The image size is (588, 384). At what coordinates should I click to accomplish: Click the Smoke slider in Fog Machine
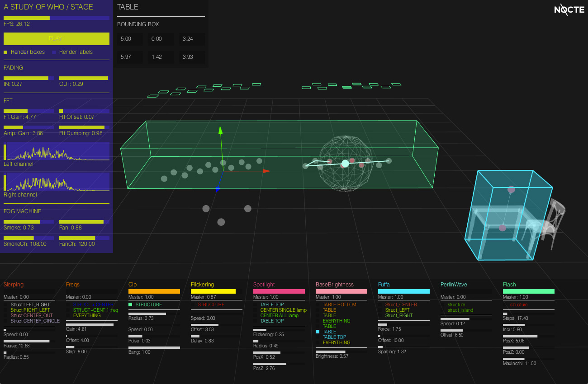[29, 222]
